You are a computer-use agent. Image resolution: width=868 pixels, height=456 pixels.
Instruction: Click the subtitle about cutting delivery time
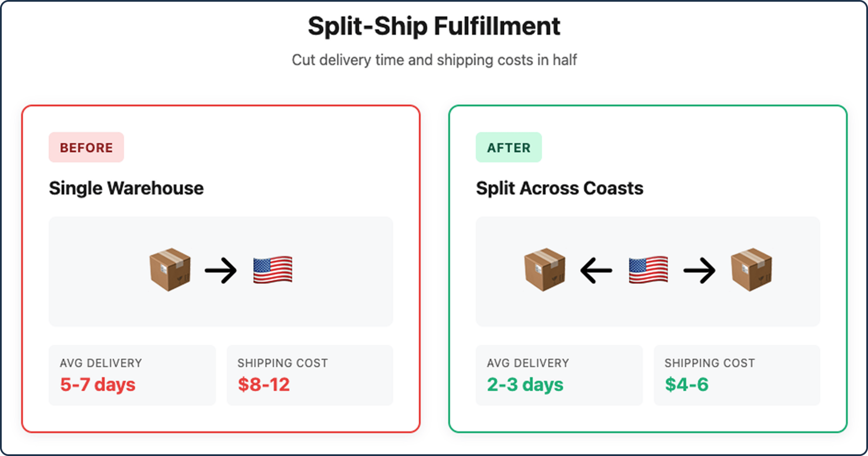[434, 60]
